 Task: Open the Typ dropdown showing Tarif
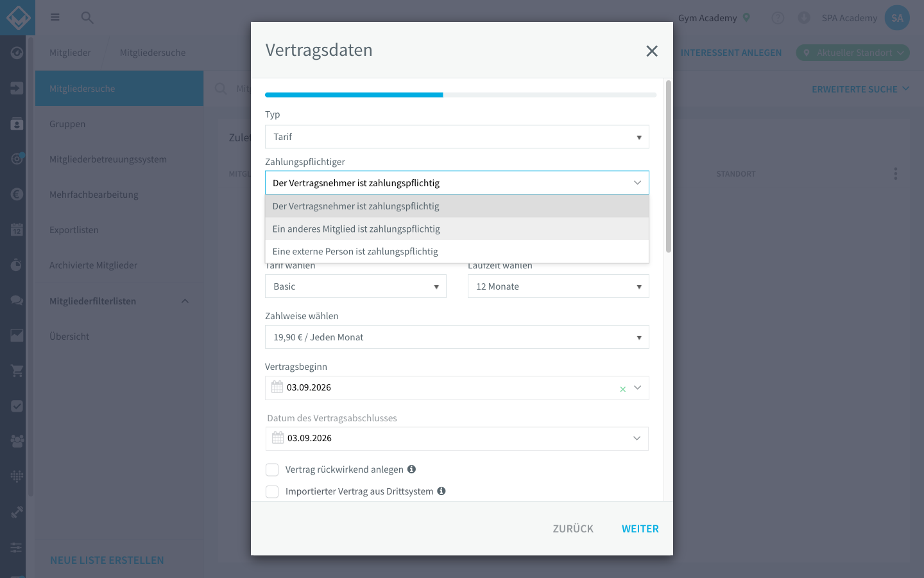point(457,137)
